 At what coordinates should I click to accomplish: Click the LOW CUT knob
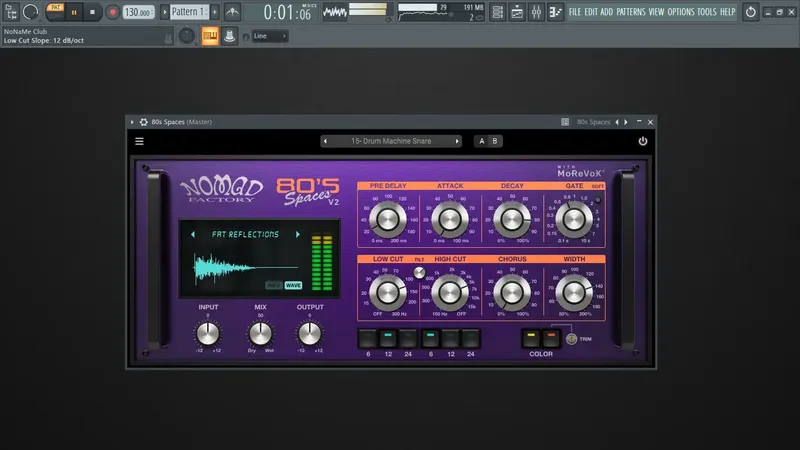tap(387, 292)
